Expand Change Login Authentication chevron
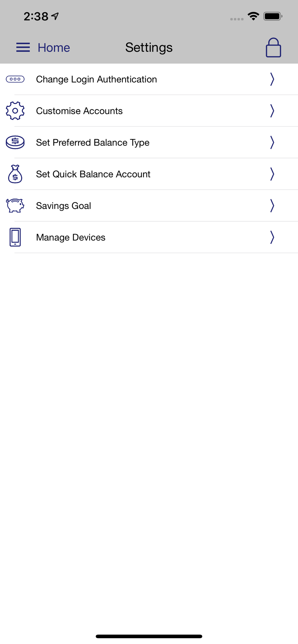This screenshot has height=644, width=298. (272, 79)
